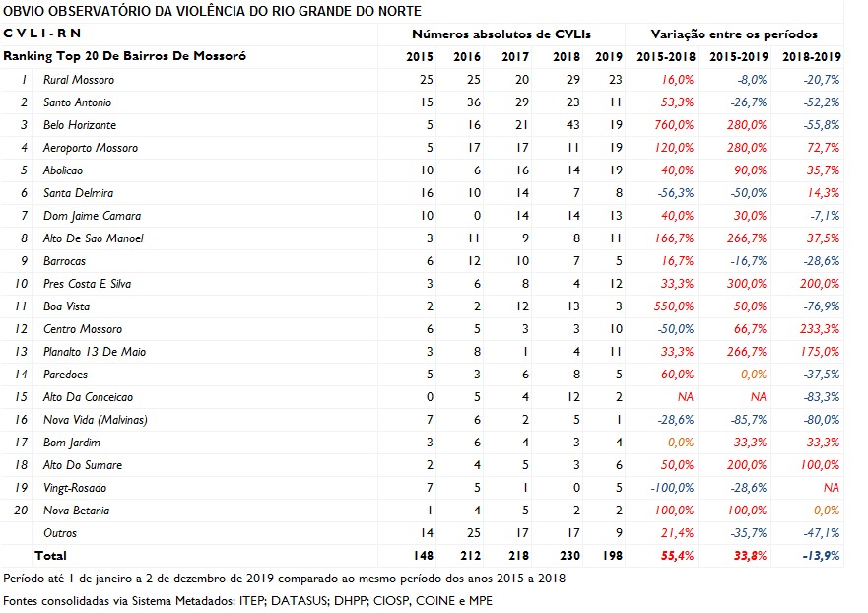
Task: Select the Números absolutos de CVLIs header
Action: (x=501, y=34)
